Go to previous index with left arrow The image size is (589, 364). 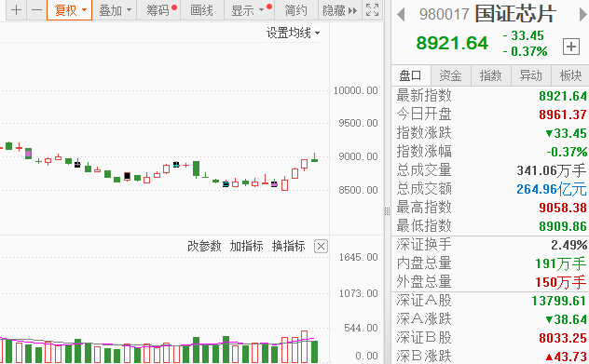pos(401,15)
